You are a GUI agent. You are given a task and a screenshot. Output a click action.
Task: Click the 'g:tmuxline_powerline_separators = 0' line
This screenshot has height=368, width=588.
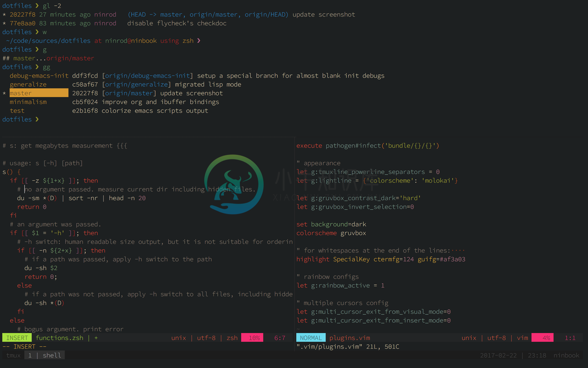368,172
